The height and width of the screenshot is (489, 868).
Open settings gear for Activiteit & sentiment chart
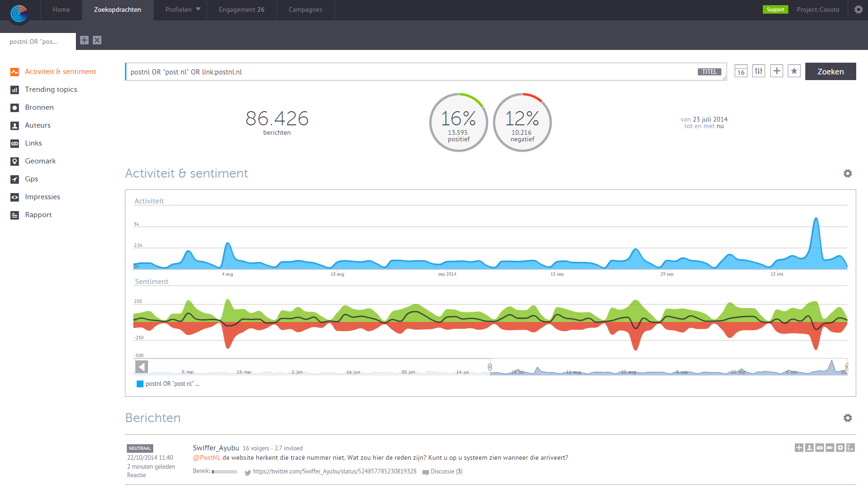point(847,173)
